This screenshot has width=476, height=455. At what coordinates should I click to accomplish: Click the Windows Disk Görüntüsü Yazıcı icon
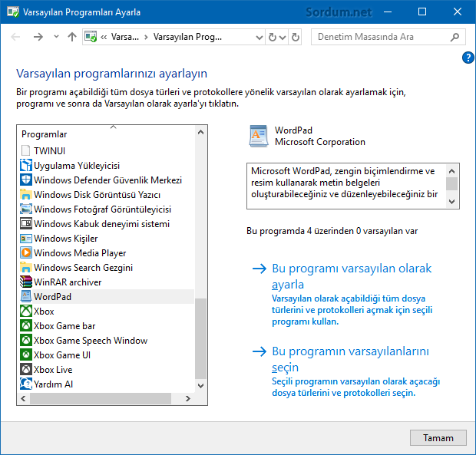coord(26,194)
